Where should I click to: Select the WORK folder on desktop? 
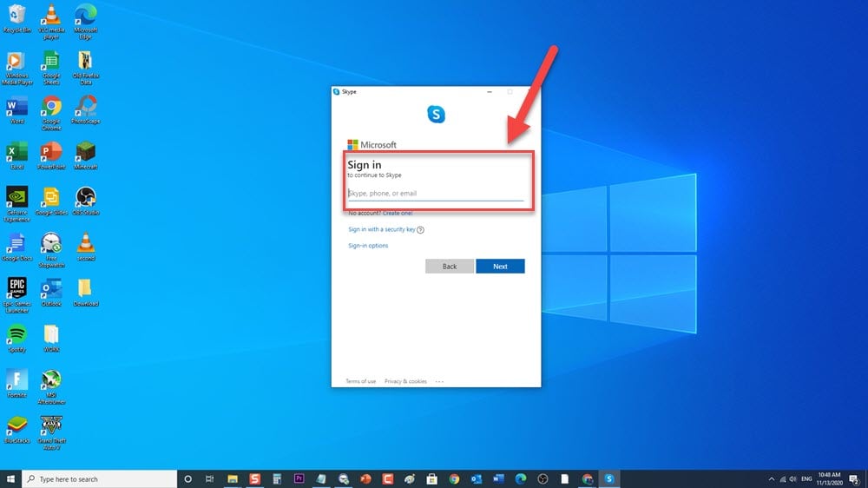point(51,338)
